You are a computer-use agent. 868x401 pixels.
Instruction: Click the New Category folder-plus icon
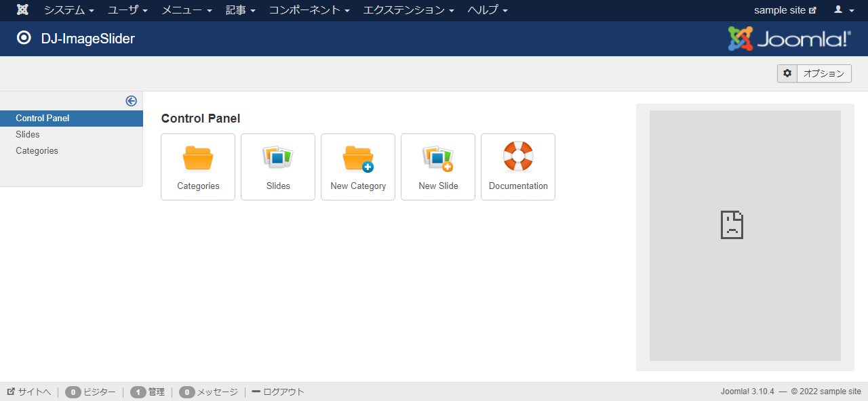tap(358, 159)
